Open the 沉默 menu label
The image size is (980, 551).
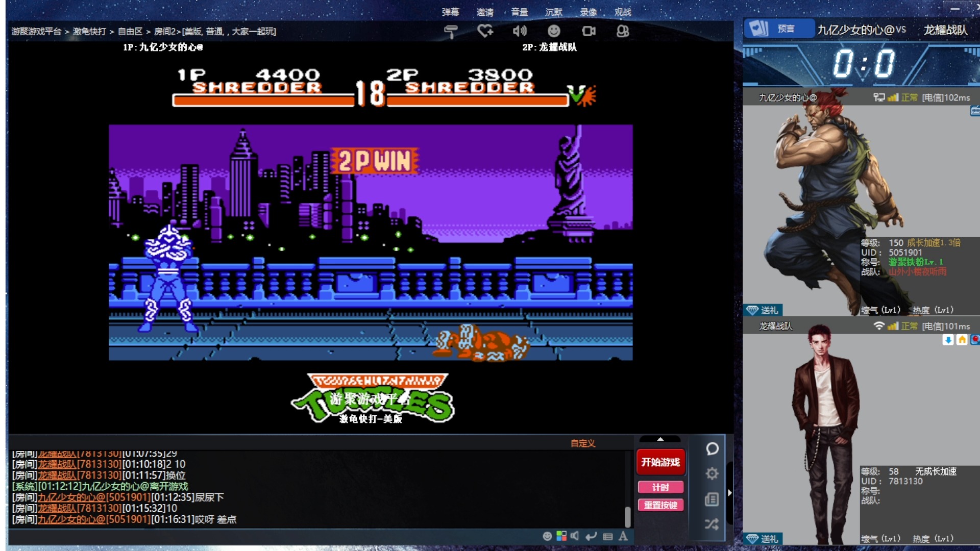click(554, 12)
